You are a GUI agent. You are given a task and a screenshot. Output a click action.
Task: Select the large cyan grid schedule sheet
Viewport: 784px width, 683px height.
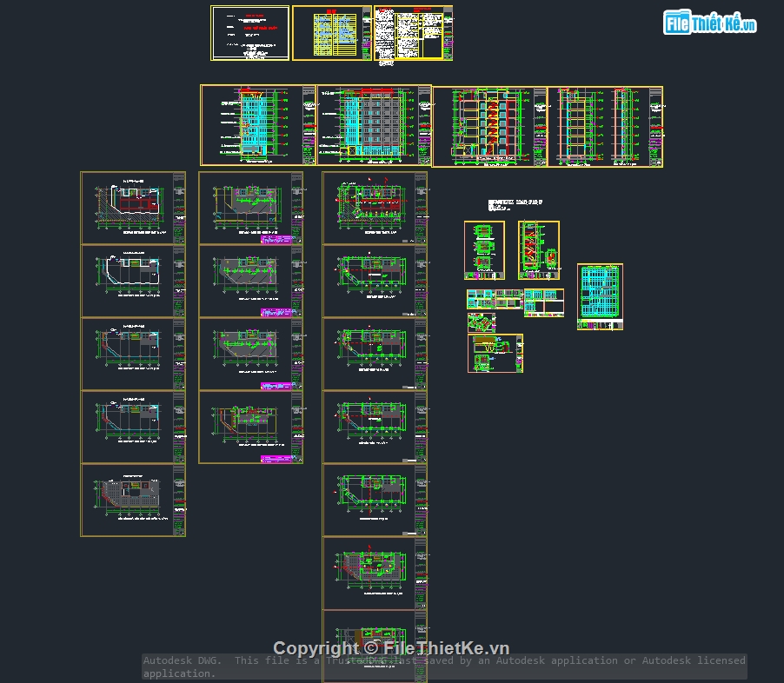click(x=600, y=296)
